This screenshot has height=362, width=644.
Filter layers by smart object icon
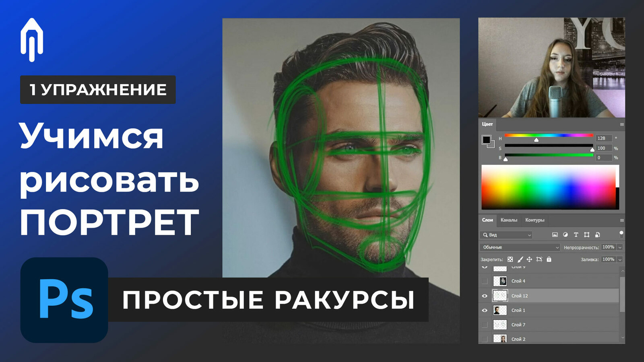pos(597,234)
